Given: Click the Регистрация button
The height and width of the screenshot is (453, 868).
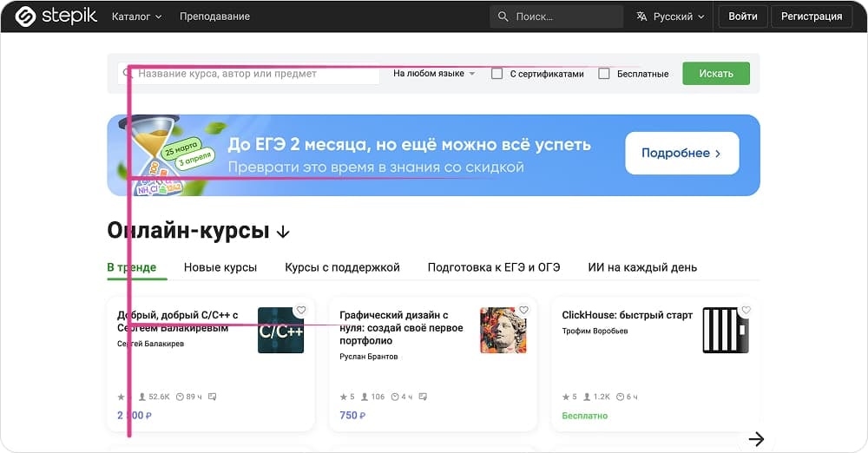Looking at the screenshot, I should tap(812, 16).
